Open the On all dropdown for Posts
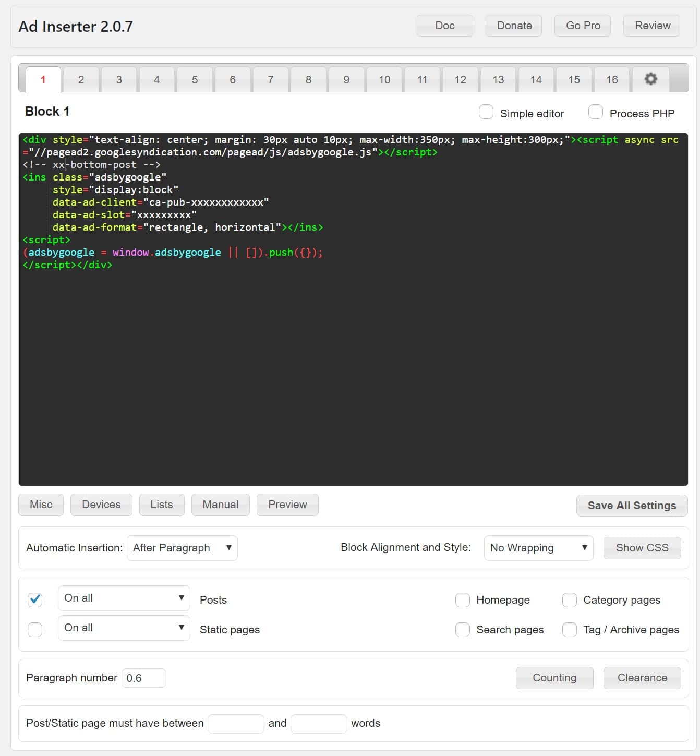This screenshot has height=756, width=700. pyautogui.click(x=124, y=598)
